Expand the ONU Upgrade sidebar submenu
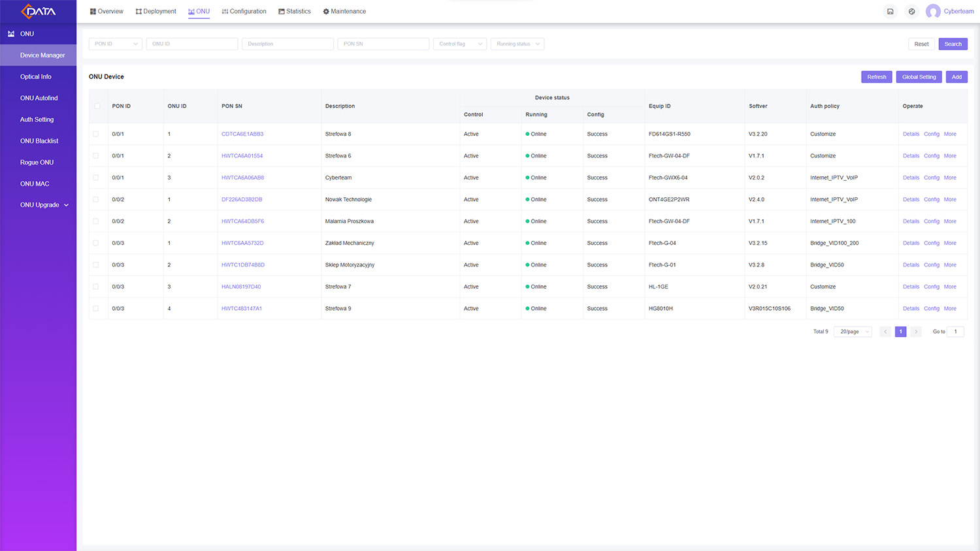Image resolution: width=980 pixels, height=551 pixels. [x=44, y=205]
